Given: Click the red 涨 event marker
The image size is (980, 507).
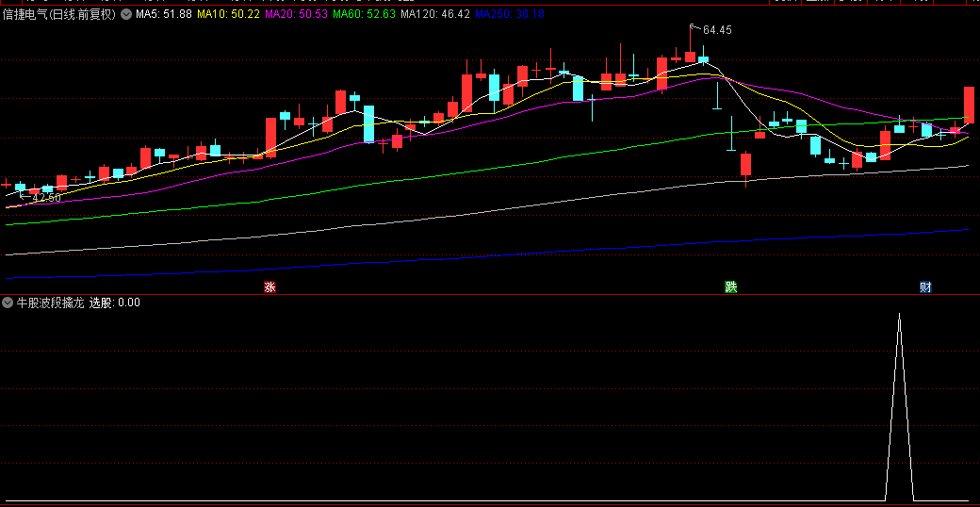Looking at the screenshot, I should pyautogui.click(x=270, y=287).
